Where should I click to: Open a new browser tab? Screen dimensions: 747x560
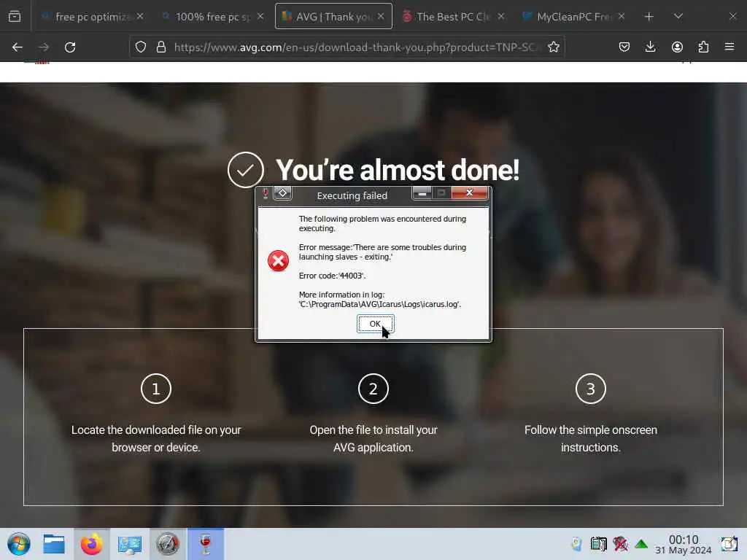pyautogui.click(x=649, y=17)
